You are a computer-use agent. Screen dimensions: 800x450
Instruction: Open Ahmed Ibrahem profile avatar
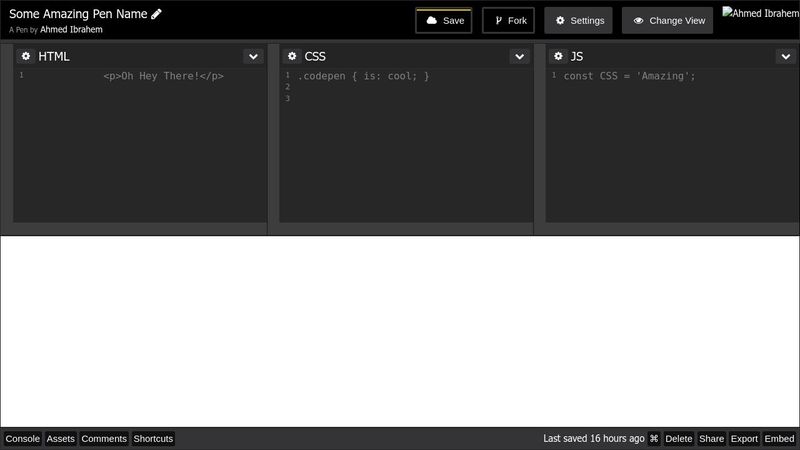click(x=761, y=13)
